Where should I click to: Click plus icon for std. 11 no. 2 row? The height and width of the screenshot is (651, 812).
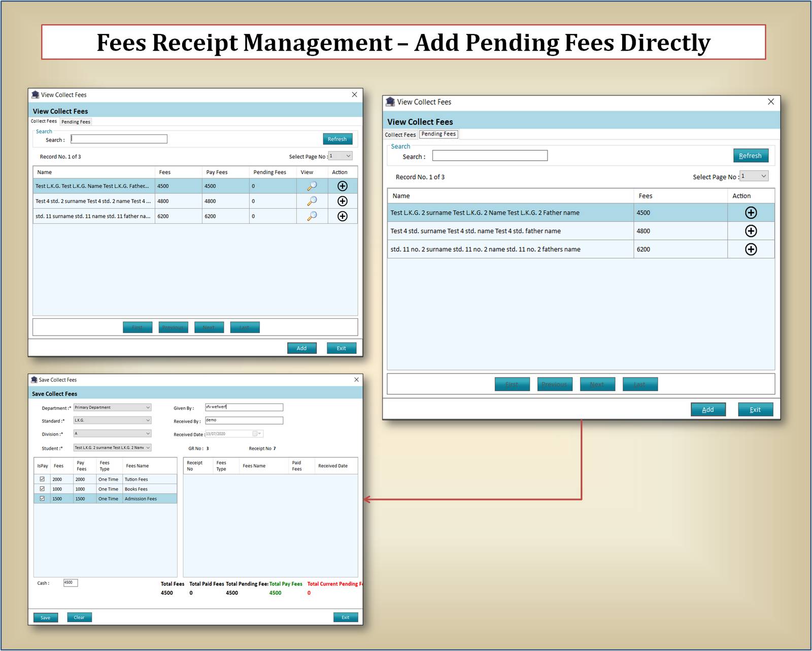click(x=751, y=249)
